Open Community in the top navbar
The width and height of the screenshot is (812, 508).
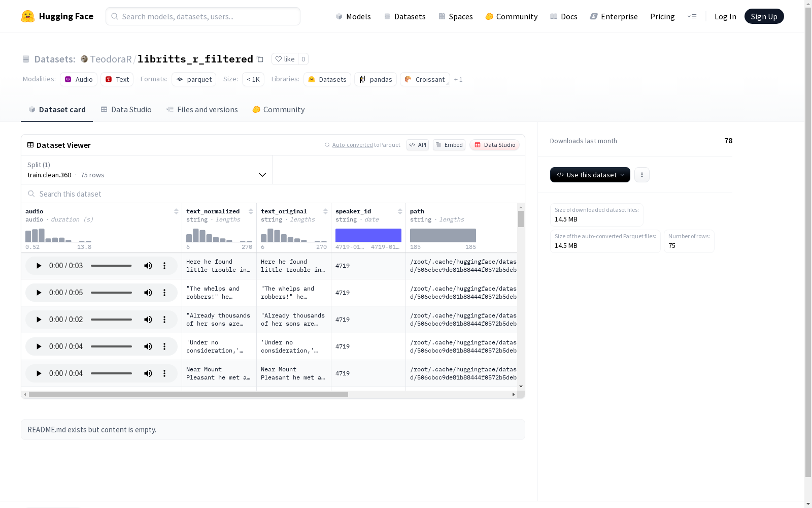coord(512,16)
